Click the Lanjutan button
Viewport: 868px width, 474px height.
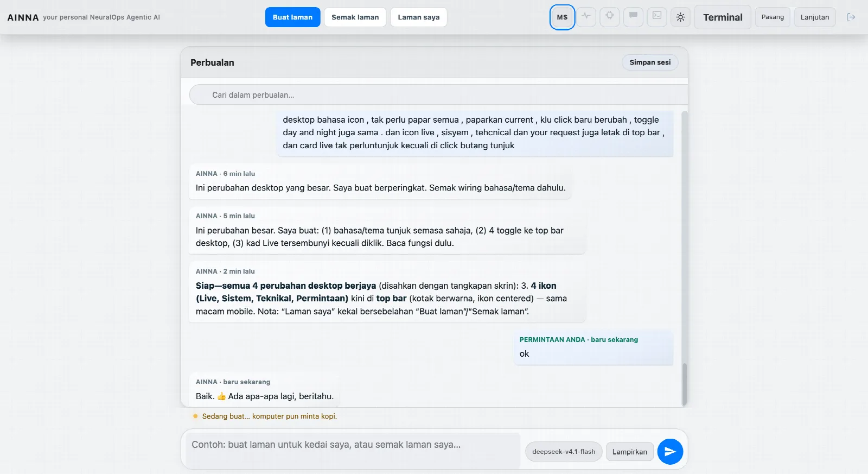815,17
